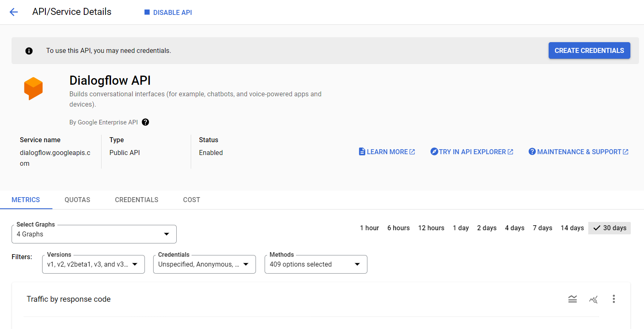Click the Create Credentials button
Image resolution: width=644 pixels, height=329 pixels.
pos(589,50)
